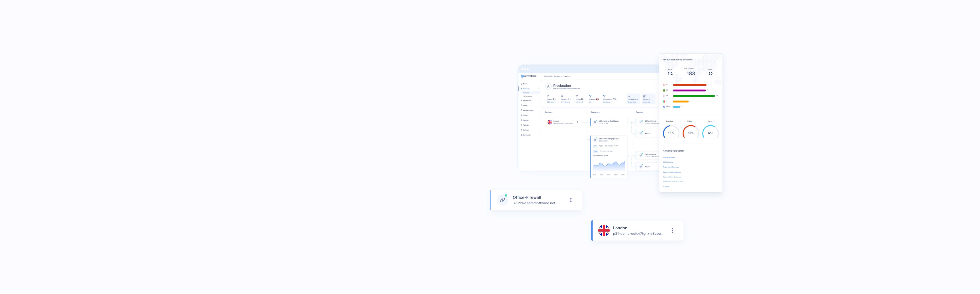Click the Users 120 gauge
This screenshot has height=294, width=980.
click(710, 132)
